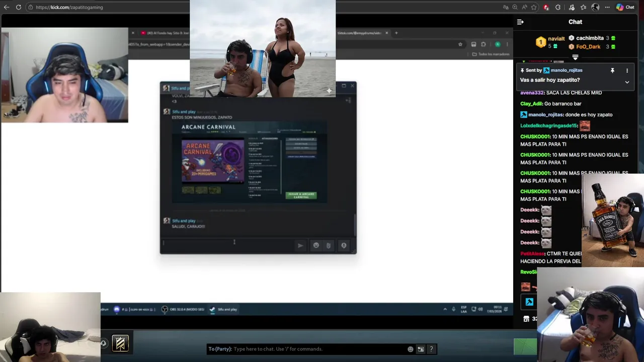
Task: Click green Jugar a Arcane Carnival button
Action: [x=301, y=196]
